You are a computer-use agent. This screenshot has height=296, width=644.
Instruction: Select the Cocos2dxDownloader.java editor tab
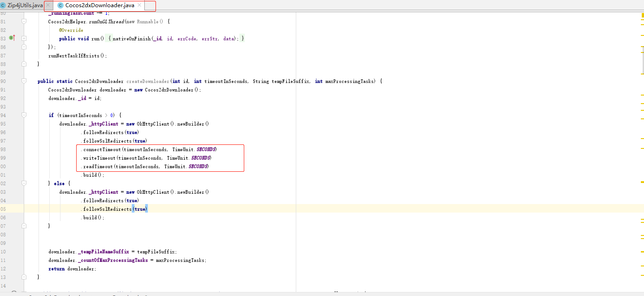tap(99, 5)
